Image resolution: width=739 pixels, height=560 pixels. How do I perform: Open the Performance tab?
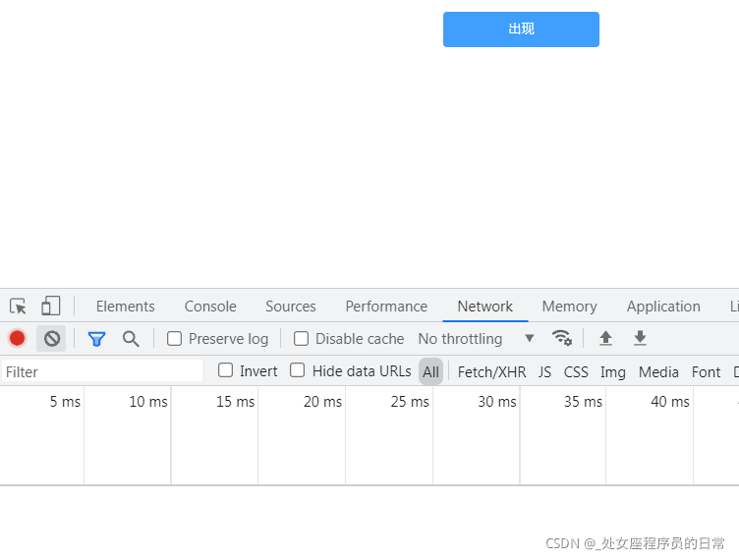[x=386, y=307]
